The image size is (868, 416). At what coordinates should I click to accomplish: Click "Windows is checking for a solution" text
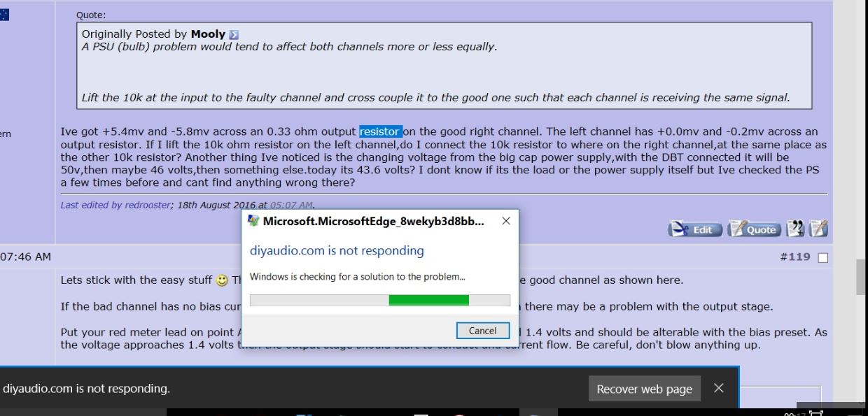click(x=357, y=277)
